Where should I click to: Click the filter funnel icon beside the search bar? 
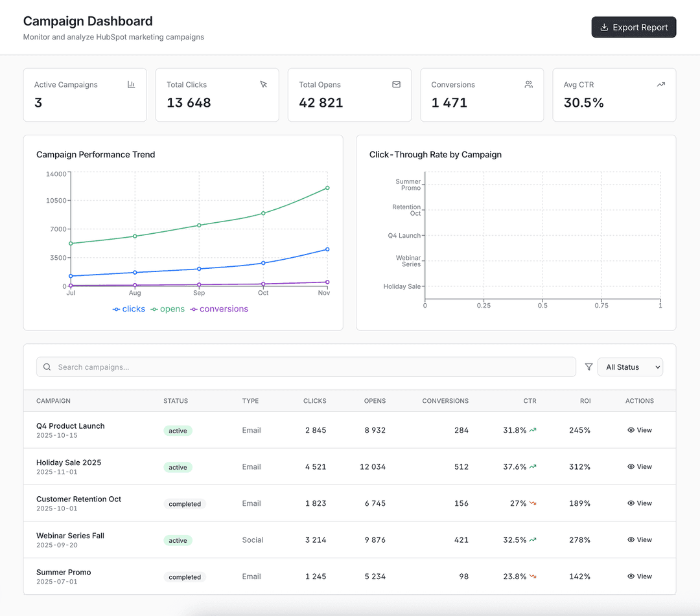click(589, 367)
